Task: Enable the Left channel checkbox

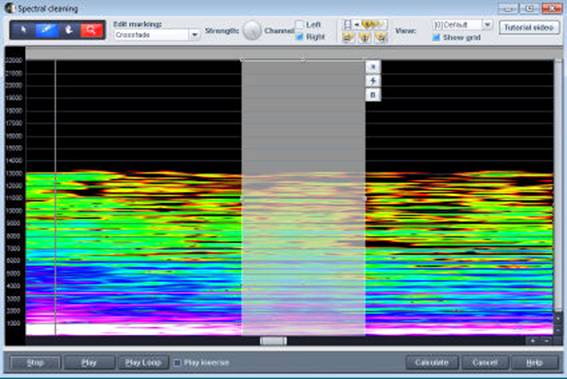Action: pyautogui.click(x=299, y=25)
